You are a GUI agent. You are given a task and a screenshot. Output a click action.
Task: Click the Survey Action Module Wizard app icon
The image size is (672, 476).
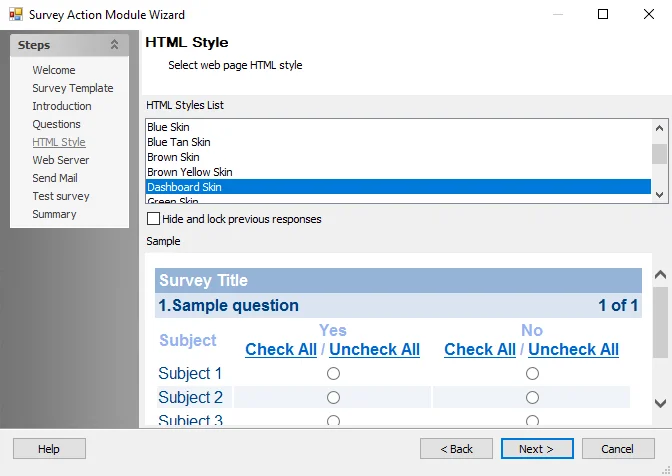click(x=16, y=15)
